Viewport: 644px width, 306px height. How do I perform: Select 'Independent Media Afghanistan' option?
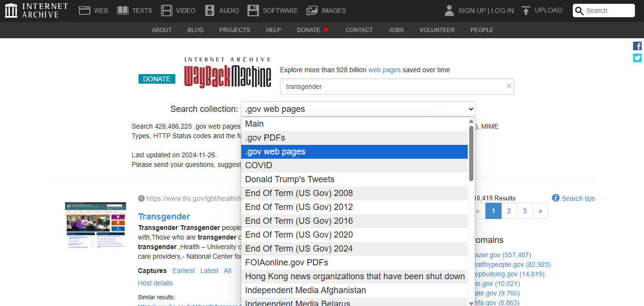pos(354,290)
